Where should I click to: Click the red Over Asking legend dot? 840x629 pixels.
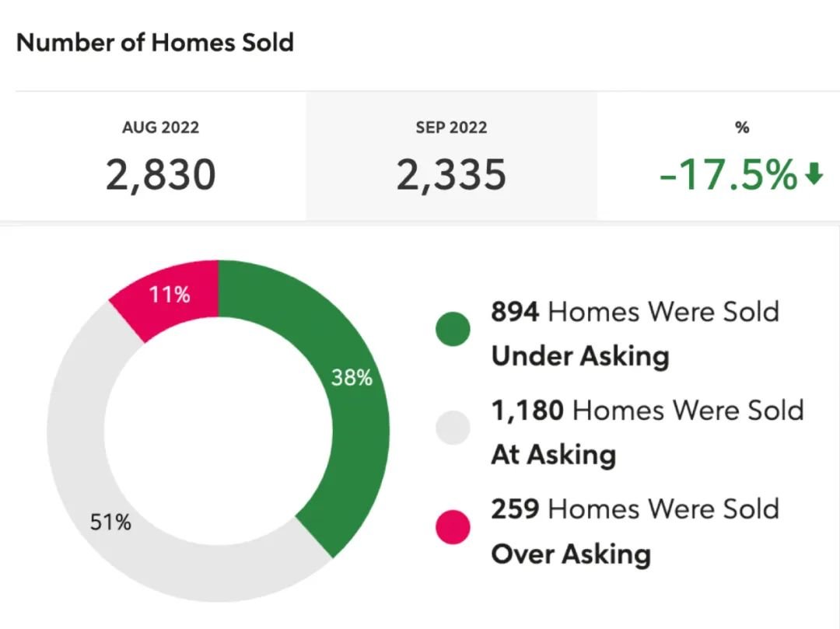click(x=453, y=527)
